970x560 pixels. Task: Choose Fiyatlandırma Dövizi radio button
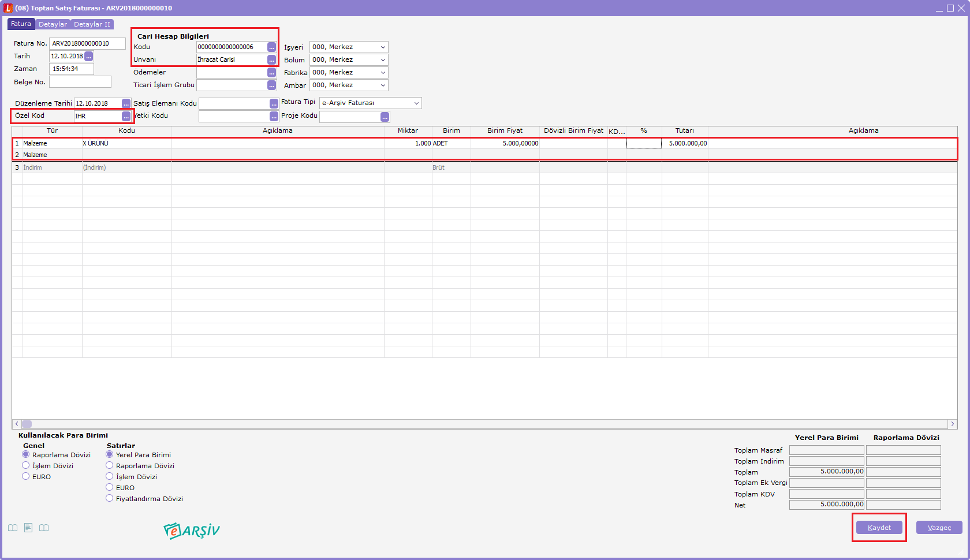110,498
